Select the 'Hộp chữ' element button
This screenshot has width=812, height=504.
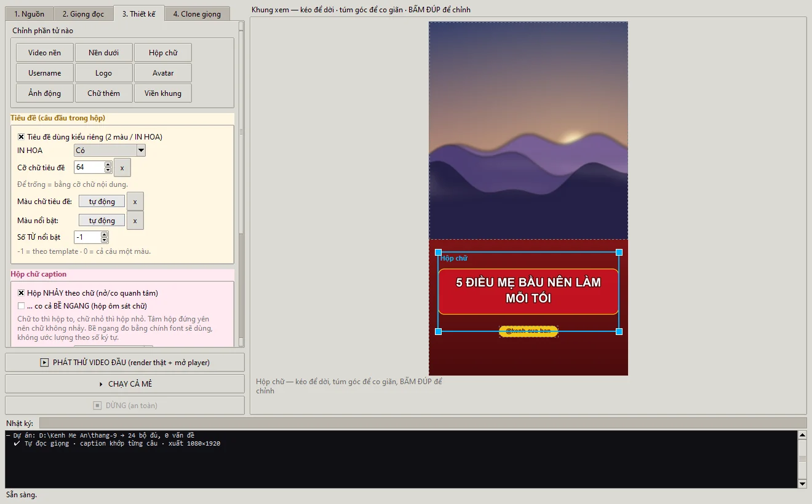pyautogui.click(x=163, y=53)
